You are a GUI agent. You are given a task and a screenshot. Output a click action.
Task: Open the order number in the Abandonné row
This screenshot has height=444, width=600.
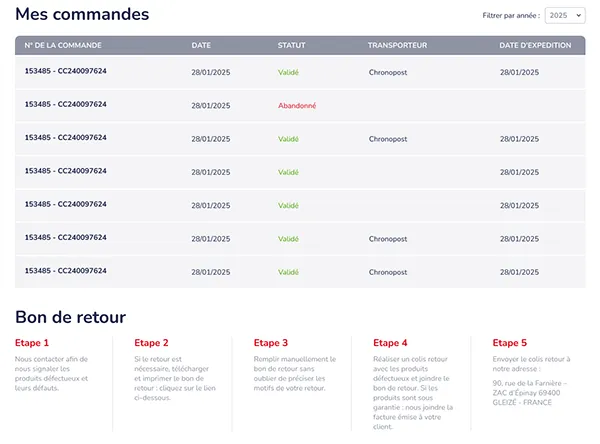(x=66, y=104)
